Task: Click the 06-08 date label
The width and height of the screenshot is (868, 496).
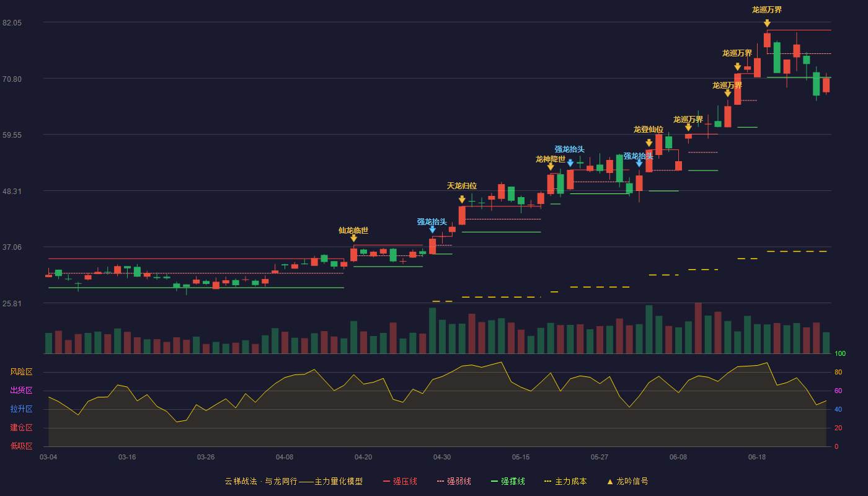Action: click(678, 457)
